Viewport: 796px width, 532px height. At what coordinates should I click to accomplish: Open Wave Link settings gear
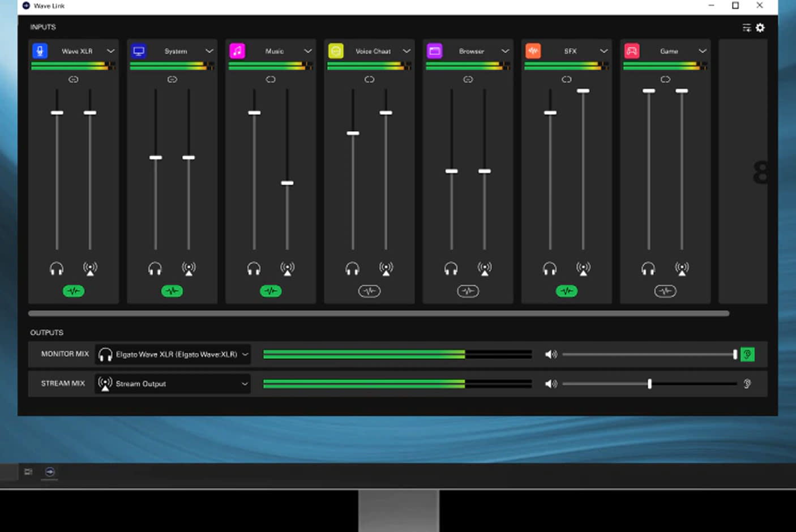[760, 28]
